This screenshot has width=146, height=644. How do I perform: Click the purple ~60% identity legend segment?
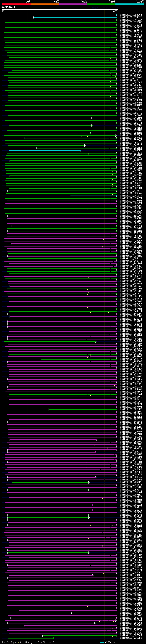[73, 4]
